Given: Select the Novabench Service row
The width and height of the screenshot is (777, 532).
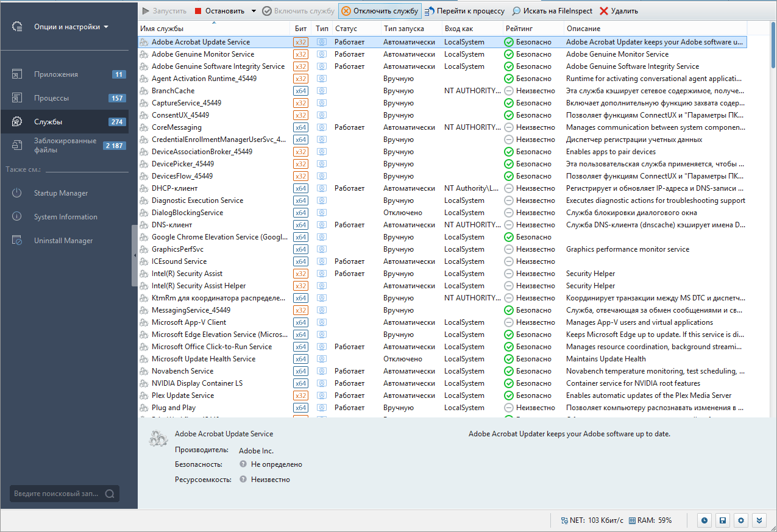Looking at the screenshot, I should (x=442, y=371).
